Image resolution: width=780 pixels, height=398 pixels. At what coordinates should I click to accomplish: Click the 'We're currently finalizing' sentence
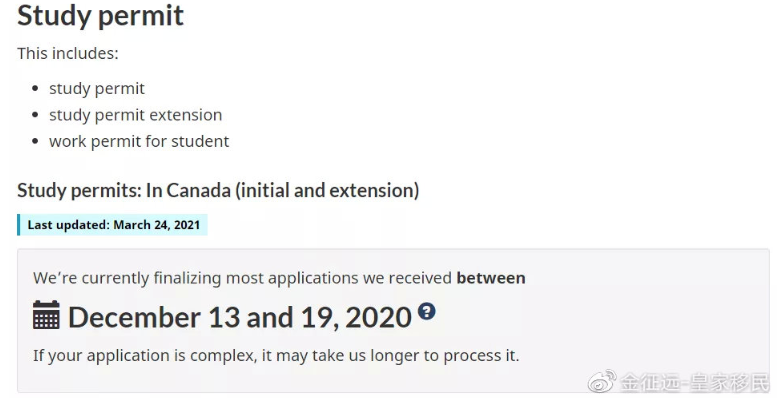click(x=279, y=278)
